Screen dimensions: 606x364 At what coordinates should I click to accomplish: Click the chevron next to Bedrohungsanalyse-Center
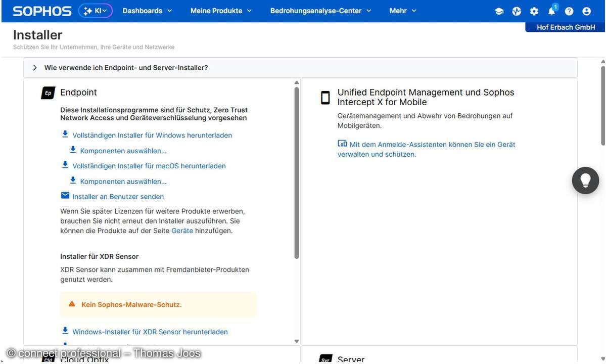[368, 11]
